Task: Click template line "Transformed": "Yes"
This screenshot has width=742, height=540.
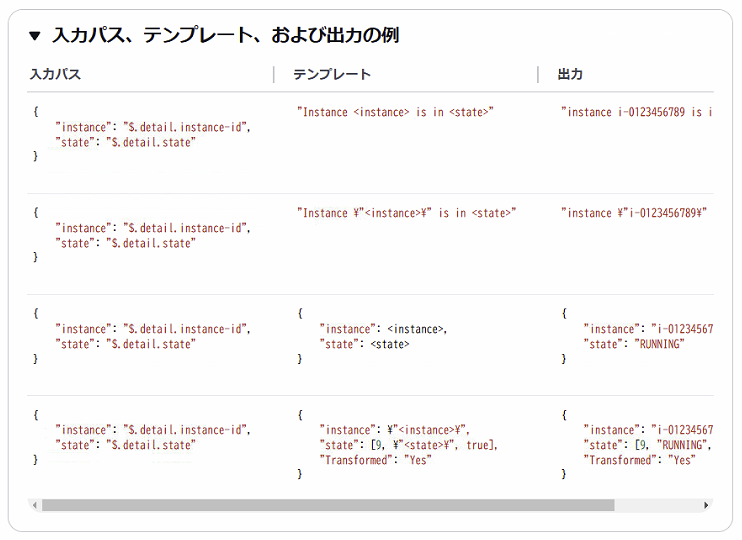Action: point(375,460)
